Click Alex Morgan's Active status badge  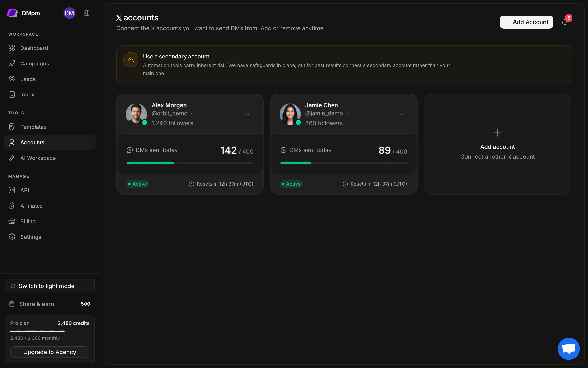[x=138, y=184]
